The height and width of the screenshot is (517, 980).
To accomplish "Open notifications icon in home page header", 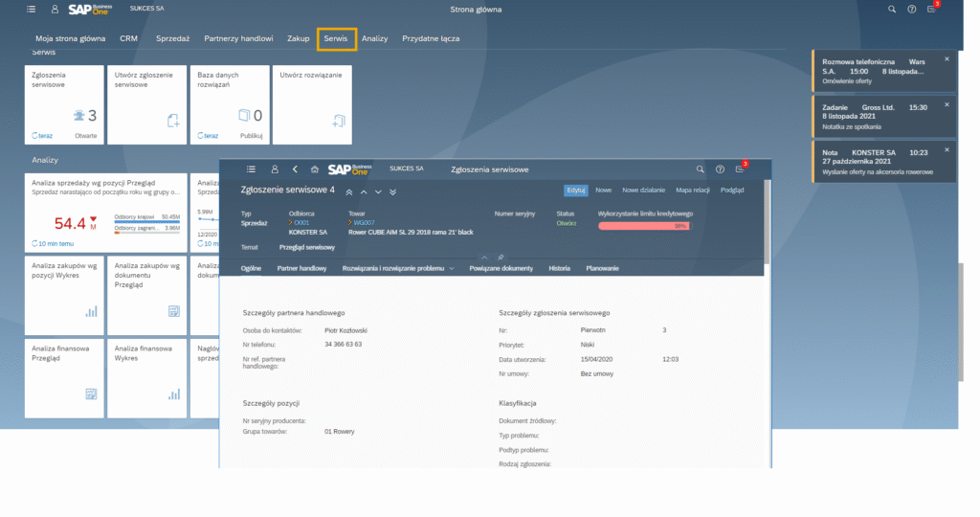I will 932,9.
